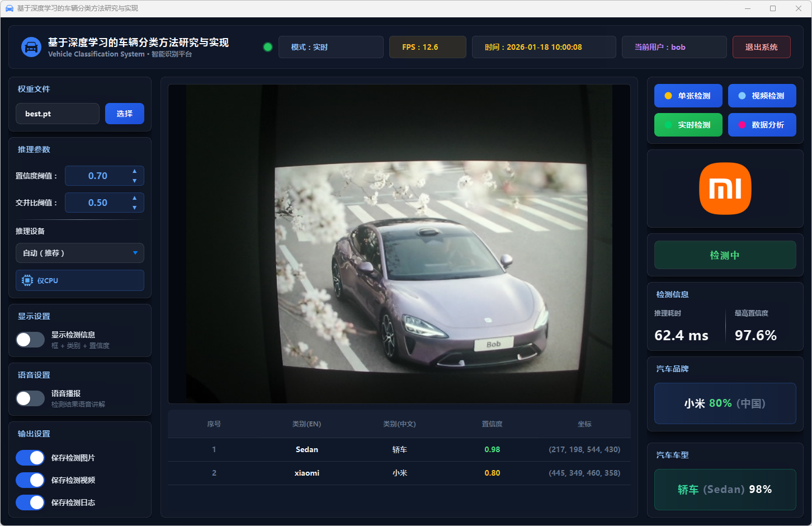The height and width of the screenshot is (526, 812).
Task: Disable the 保存检测图片 toggle
Action: point(30,458)
